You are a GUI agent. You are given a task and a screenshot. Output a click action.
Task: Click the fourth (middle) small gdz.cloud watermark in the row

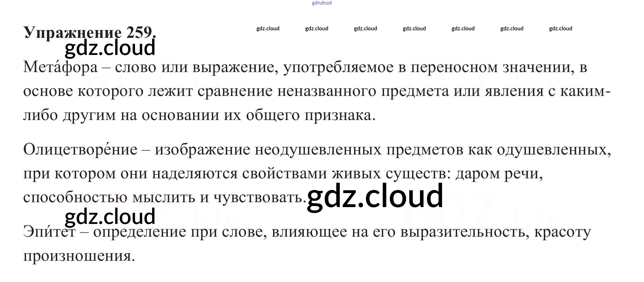(414, 29)
